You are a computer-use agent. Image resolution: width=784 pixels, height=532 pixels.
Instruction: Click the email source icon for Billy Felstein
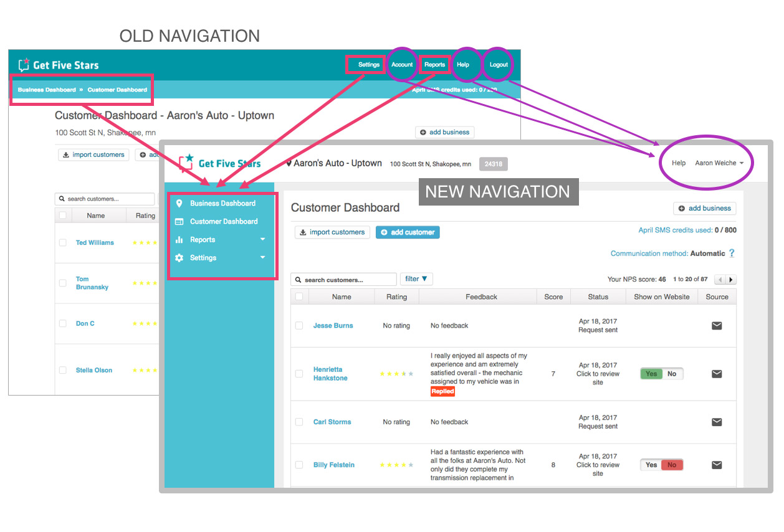(x=717, y=465)
